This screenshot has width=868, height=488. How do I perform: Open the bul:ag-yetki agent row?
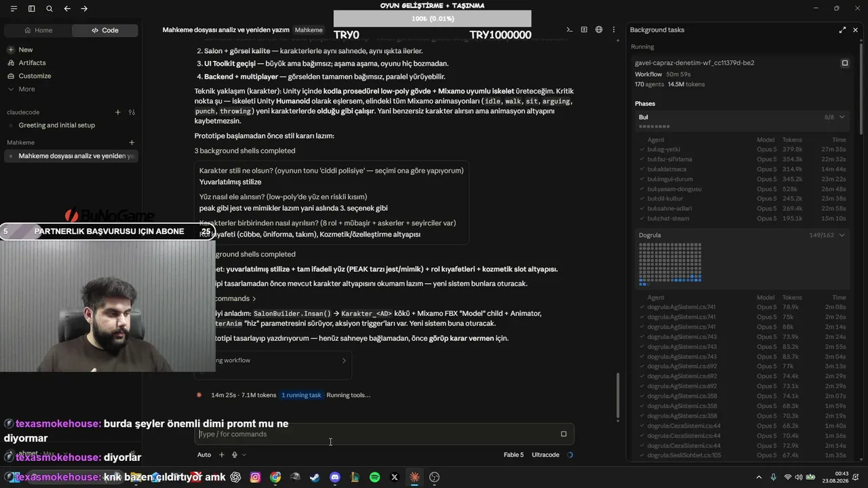743,149
